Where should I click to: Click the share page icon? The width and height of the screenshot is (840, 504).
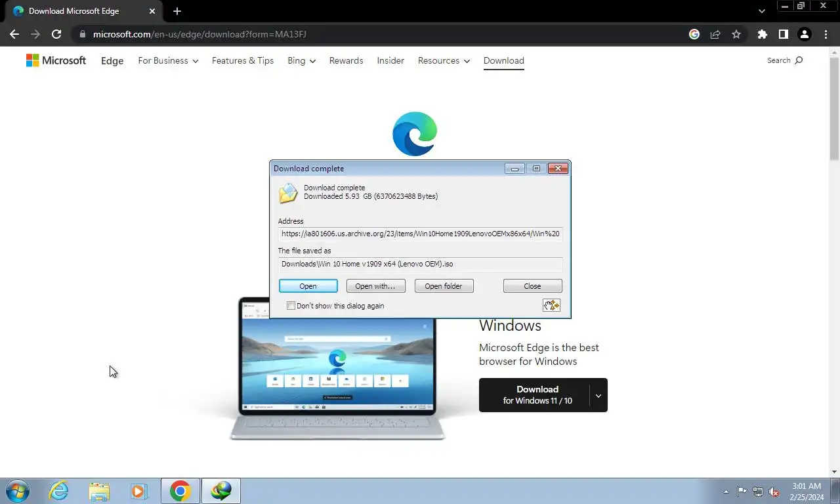pyautogui.click(x=715, y=34)
